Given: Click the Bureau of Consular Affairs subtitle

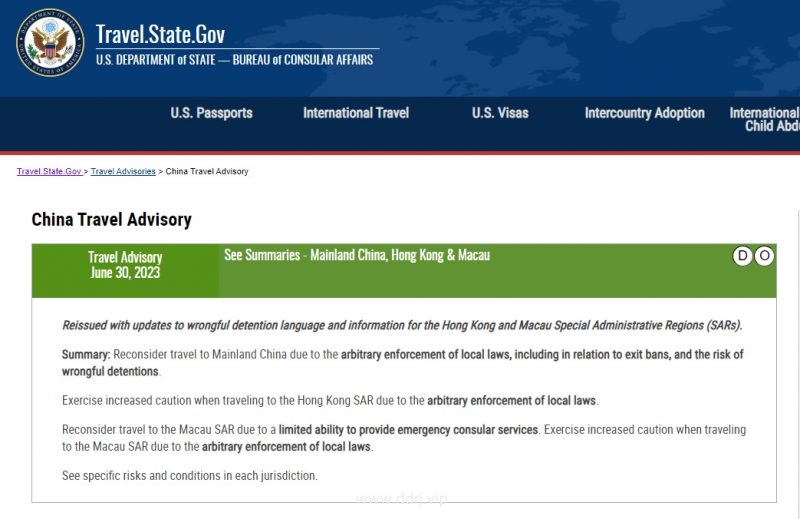Looking at the screenshot, I should click(234, 60).
